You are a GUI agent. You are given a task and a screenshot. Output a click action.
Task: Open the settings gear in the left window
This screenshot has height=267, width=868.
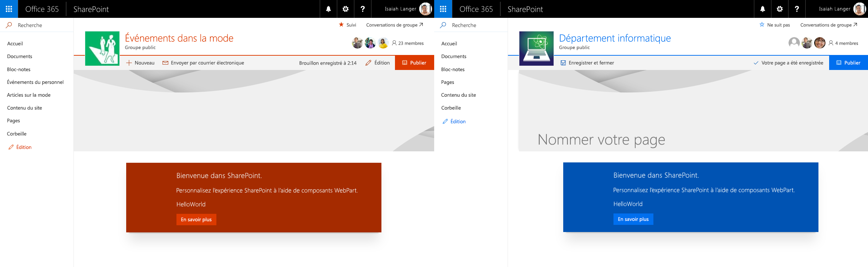pos(345,9)
